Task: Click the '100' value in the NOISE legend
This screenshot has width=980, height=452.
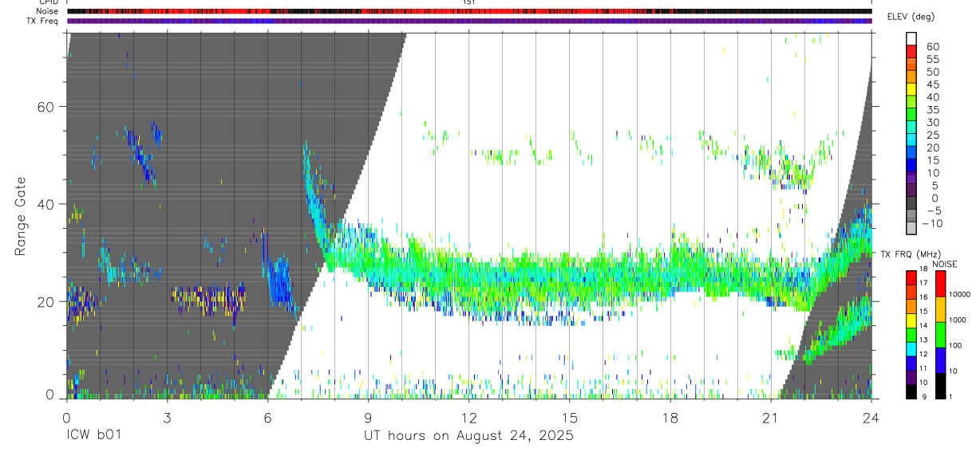Action: pyautogui.click(x=956, y=346)
